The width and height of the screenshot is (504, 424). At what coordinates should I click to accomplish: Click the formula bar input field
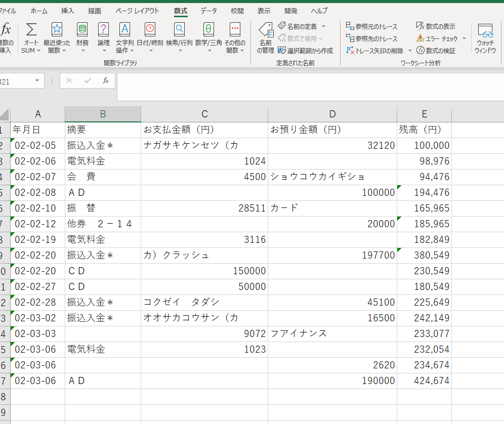(x=309, y=87)
